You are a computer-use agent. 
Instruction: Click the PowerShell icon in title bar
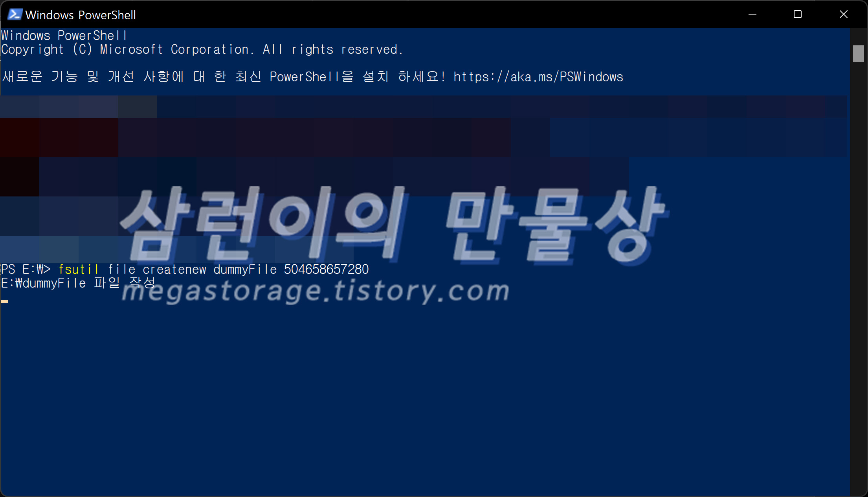(x=15, y=15)
